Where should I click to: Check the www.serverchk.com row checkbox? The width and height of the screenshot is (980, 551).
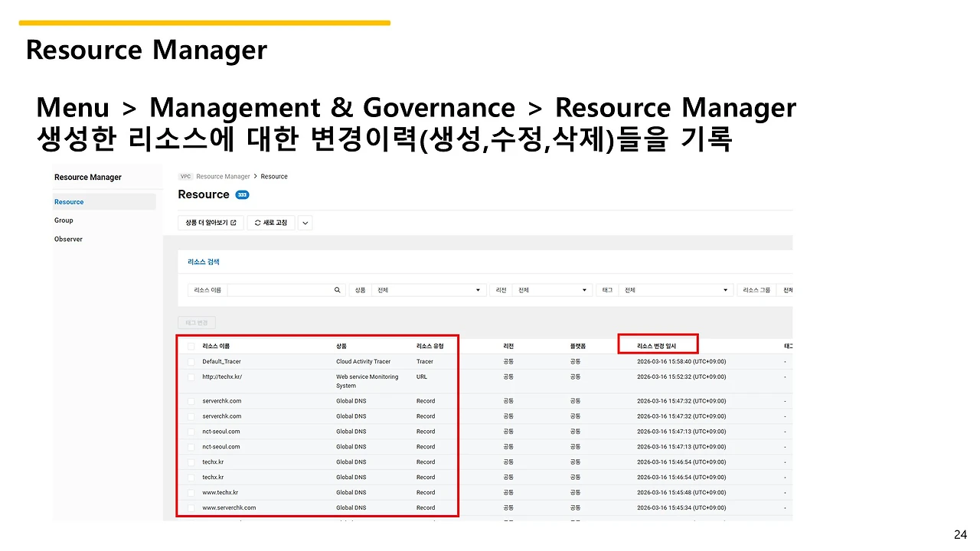pyautogui.click(x=191, y=508)
